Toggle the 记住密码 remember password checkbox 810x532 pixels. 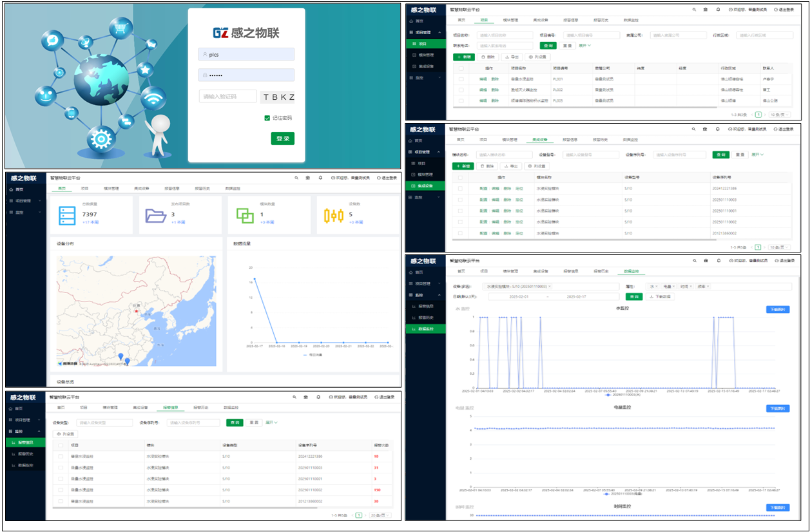tap(267, 118)
